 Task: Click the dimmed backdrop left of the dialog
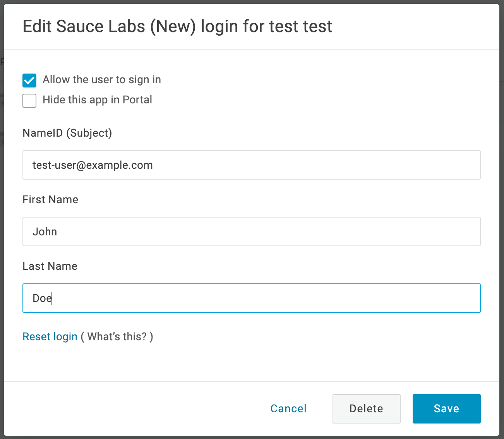(x=2, y=232)
